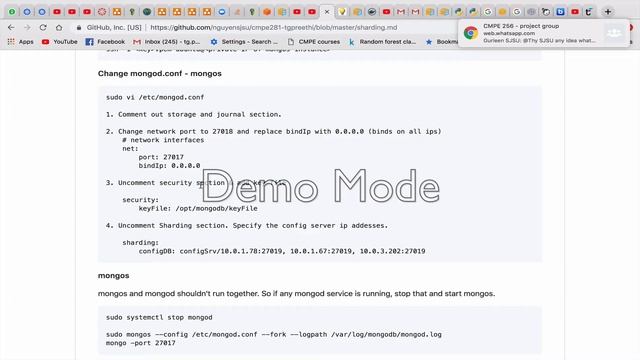Click 'keyFile: /opt/mongodb/keyFile' line
640x360 pixels.
198,208
